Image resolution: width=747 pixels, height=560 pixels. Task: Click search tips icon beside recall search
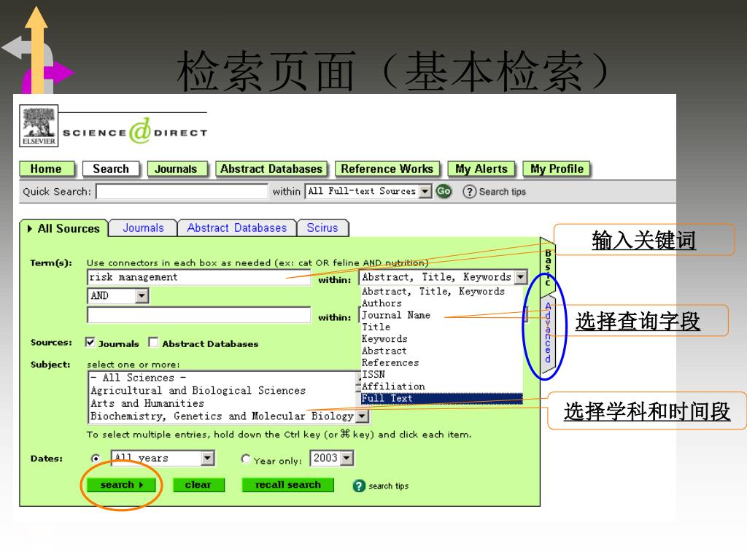pyautogui.click(x=359, y=486)
